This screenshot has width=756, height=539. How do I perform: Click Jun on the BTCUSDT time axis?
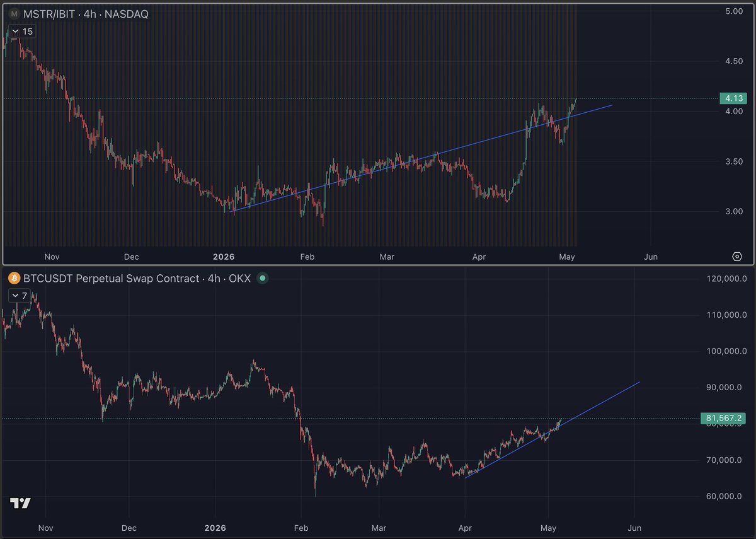[x=634, y=527]
